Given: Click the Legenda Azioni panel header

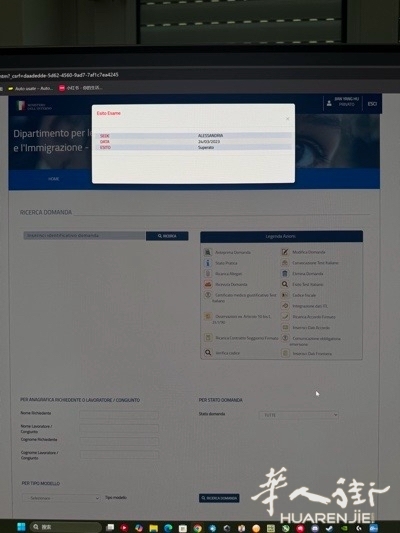Looking at the screenshot, I should click(x=281, y=236).
